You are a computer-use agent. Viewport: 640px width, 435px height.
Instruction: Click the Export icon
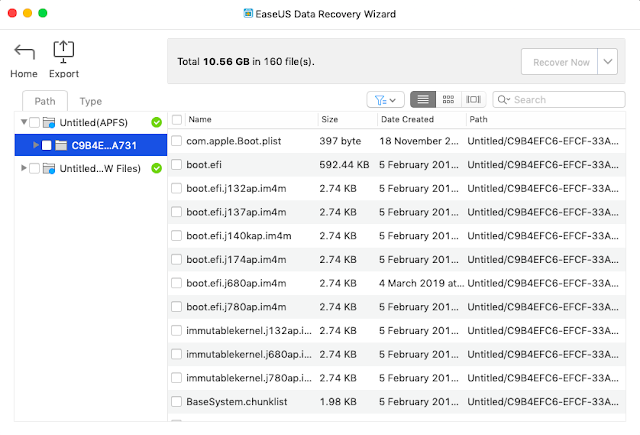click(x=64, y=52)
